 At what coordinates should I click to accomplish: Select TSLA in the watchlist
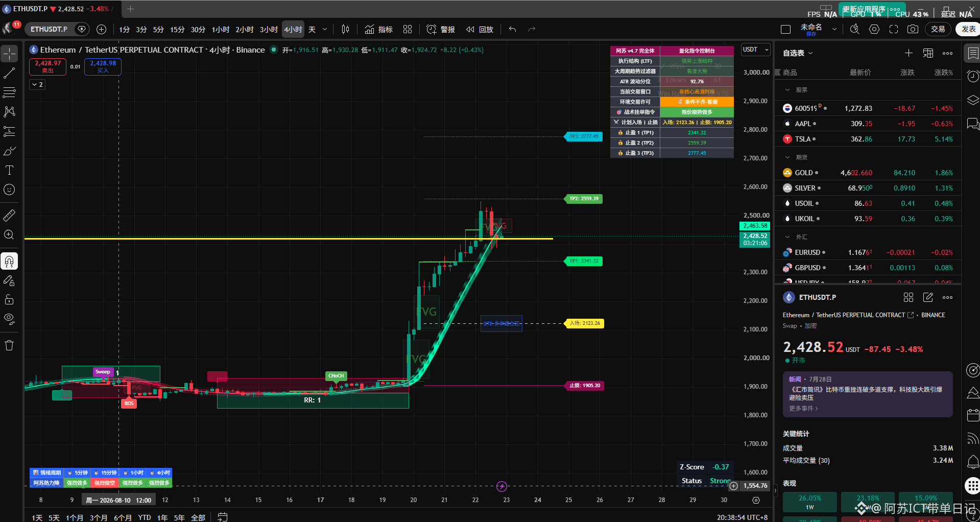(x=868, y=139)
